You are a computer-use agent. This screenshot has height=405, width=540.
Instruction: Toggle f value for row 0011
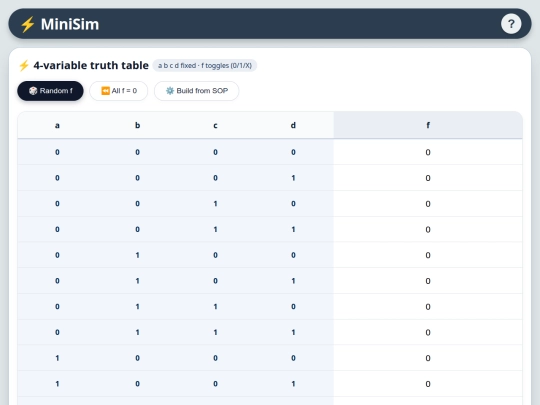[428, 229]
